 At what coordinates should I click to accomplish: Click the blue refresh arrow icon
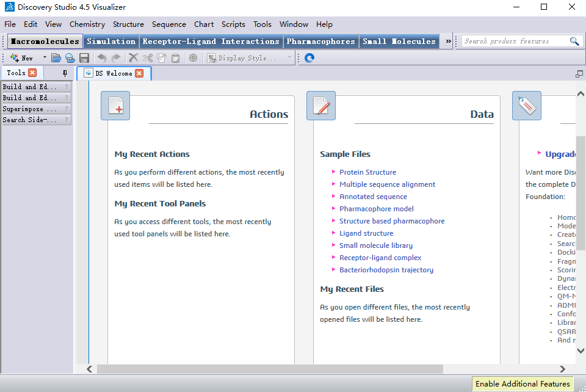click(x=309, y=58)
